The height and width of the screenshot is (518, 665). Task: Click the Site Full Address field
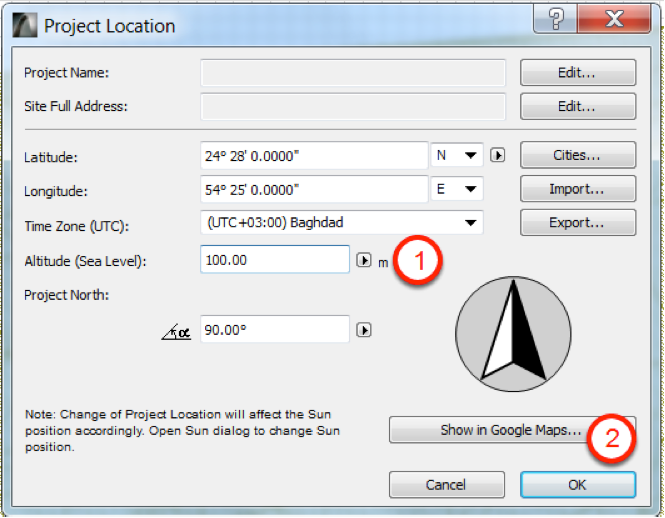(x=353, y=106)
